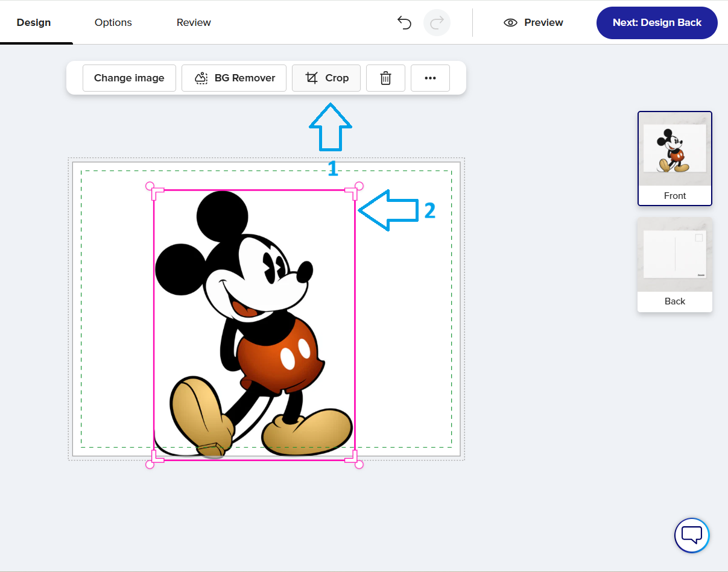Click the undo arrow icon
728x572 pixels.
tap(404, 23)
